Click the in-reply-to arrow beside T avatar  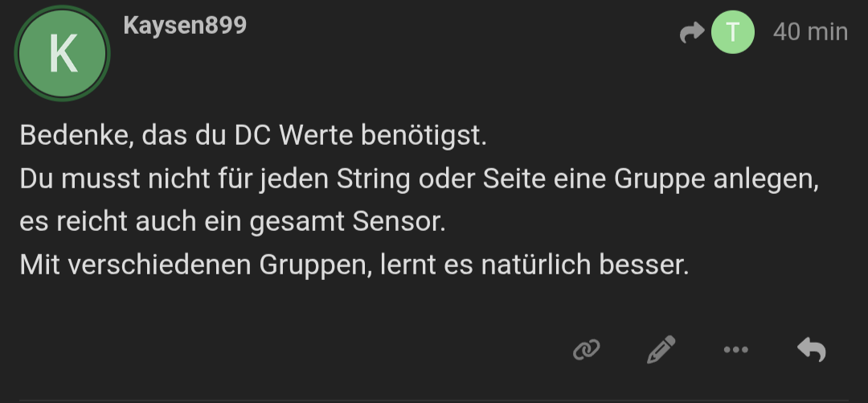click(x=691, y=33)
